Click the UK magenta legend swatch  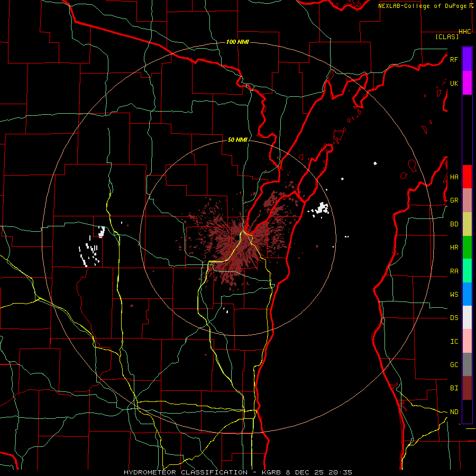[x=467, y=83]
